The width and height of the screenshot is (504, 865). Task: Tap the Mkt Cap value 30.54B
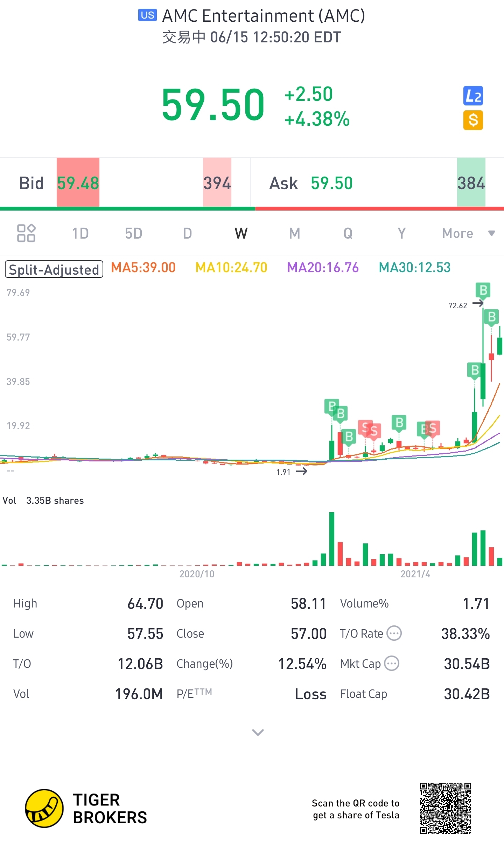(x=467, y=664)
